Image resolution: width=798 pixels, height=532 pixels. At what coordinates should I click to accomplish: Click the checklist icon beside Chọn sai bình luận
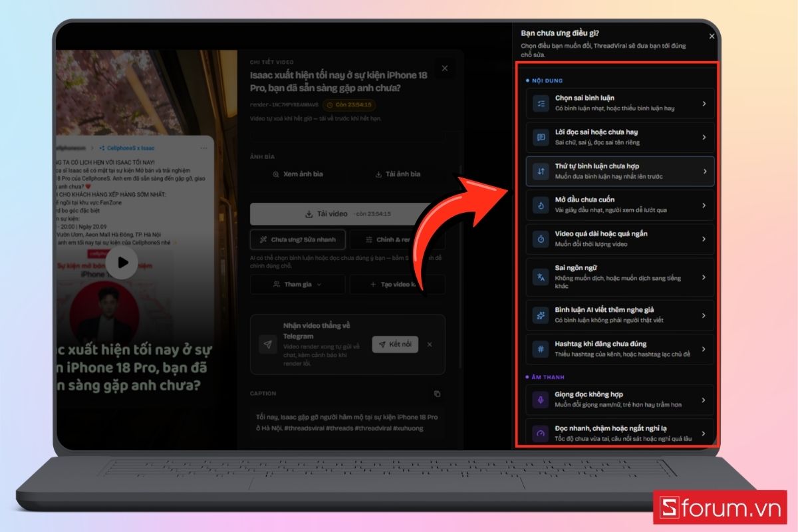click(x=541, y=103)
